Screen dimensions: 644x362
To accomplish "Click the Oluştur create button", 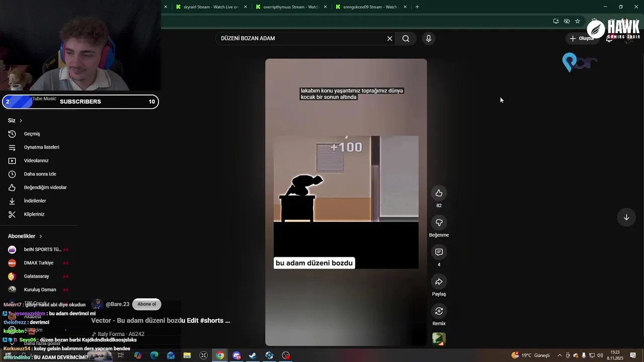I will coord(582,38).
